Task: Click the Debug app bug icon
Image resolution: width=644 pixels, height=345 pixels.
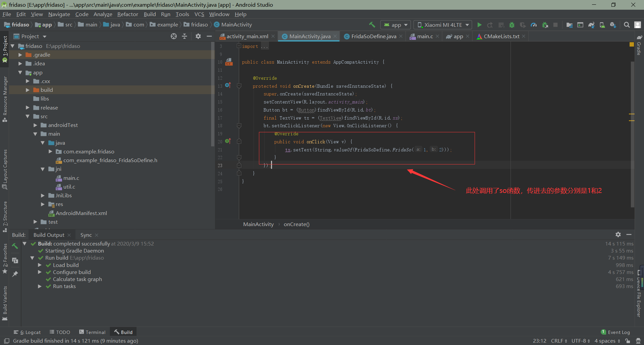Action: [512, 25]
